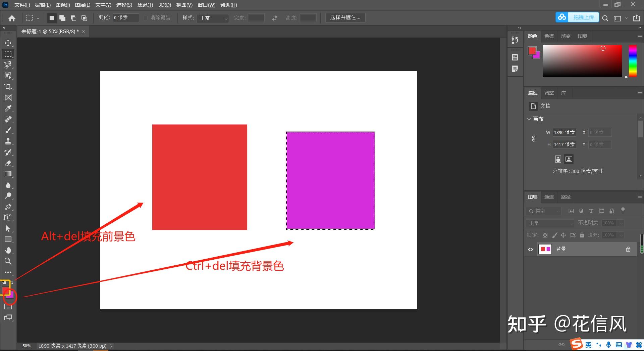Viewport: 644px width, 351px height.
Task: Click the 羽化 feather input field
Action: (125, 18)
